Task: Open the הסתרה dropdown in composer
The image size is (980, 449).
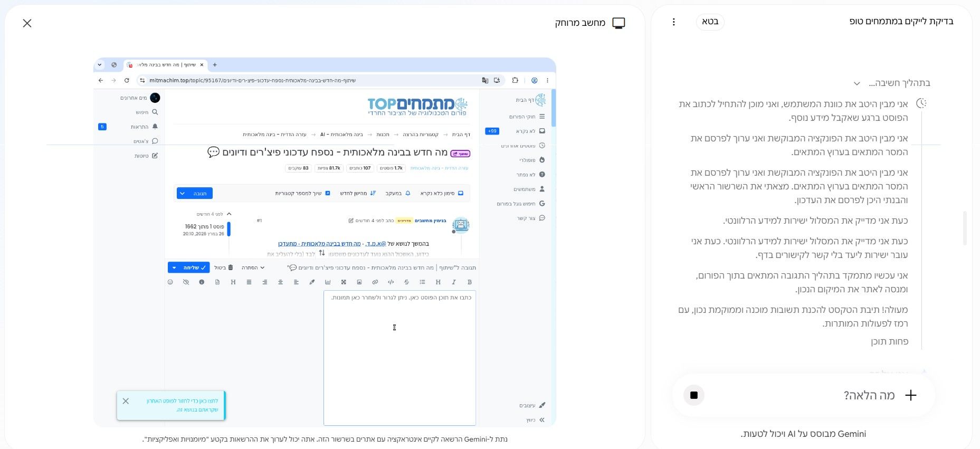Action: 253,268
